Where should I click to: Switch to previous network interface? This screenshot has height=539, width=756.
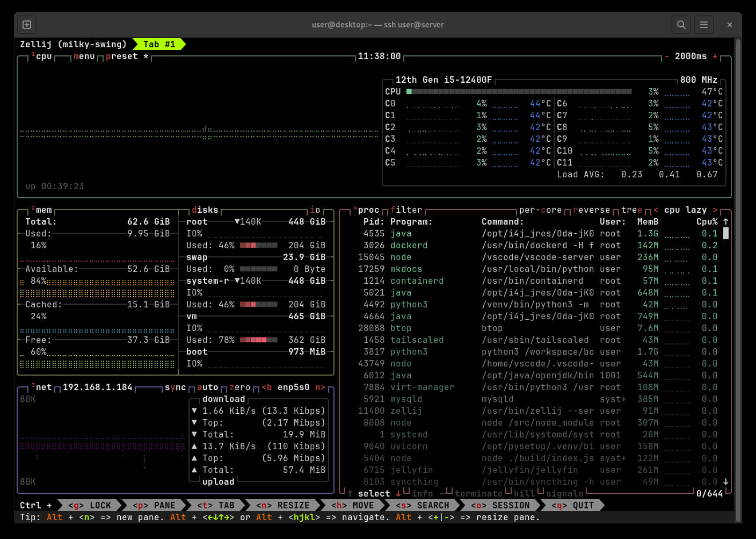tap(266, 387)
